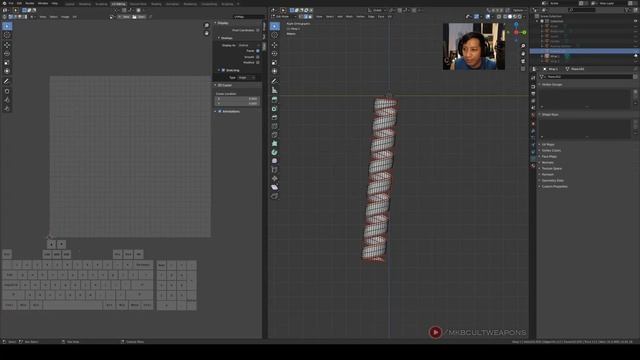
Task: Click the 2D cursor Y location field
Action: [x=238, y=104]
